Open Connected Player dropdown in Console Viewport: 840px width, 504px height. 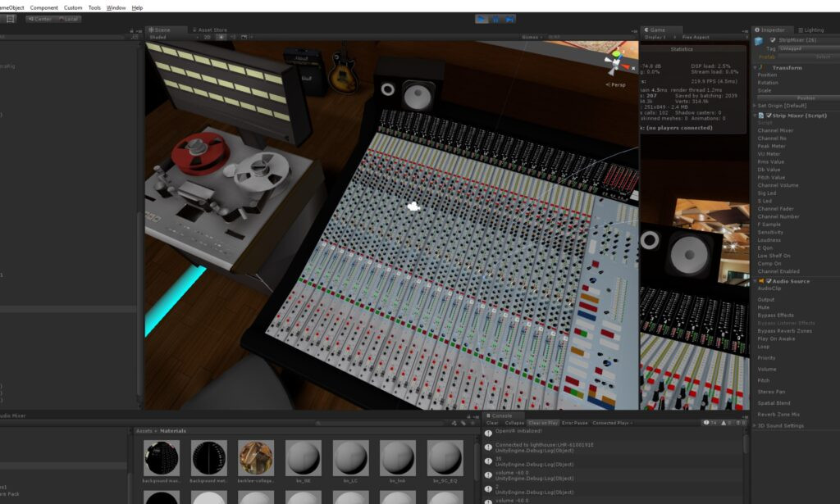click(x=612, y=423)
